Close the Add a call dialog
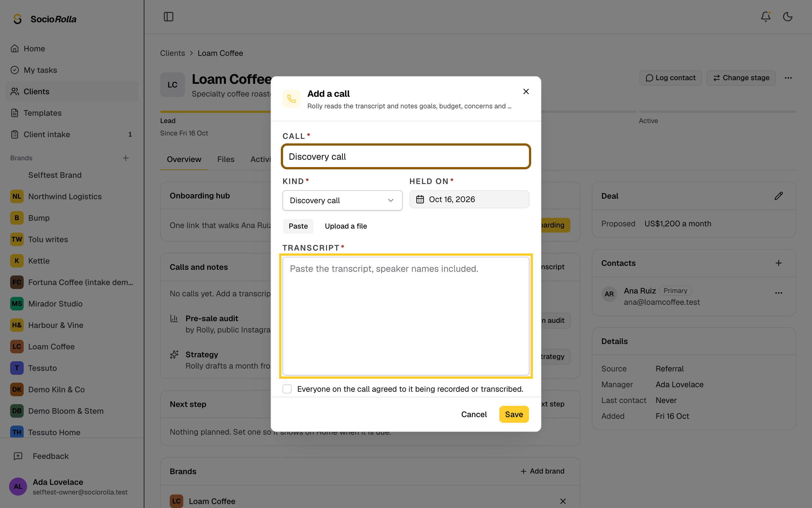Image resolution: width=812 pixels, height=508 pixels. coord(526,91)
